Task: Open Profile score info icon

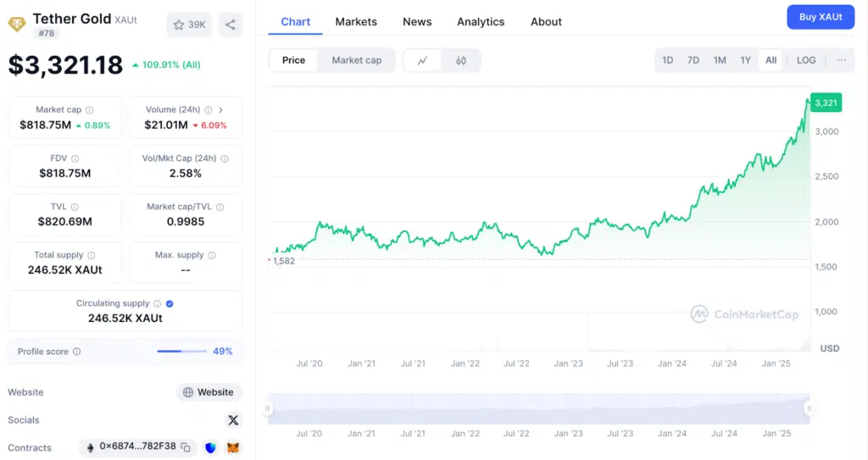Action: [77, 352]
